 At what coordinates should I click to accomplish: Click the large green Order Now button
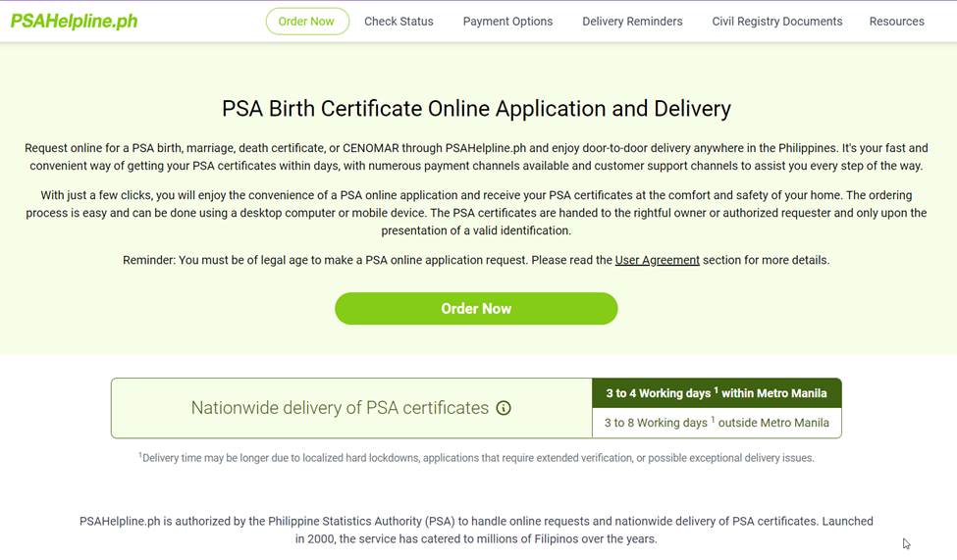pos(476,309)
